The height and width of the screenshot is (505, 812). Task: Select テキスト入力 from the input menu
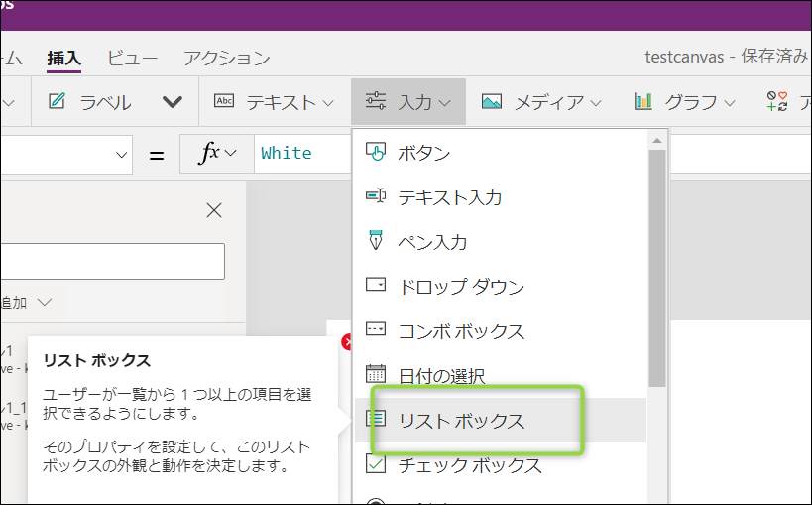[501, 197]
